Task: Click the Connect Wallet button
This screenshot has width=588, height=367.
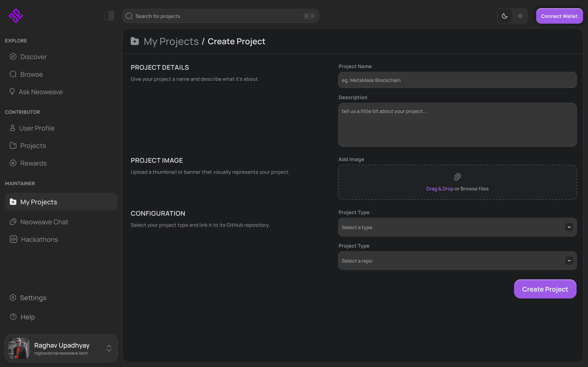Action: point(559,16)
